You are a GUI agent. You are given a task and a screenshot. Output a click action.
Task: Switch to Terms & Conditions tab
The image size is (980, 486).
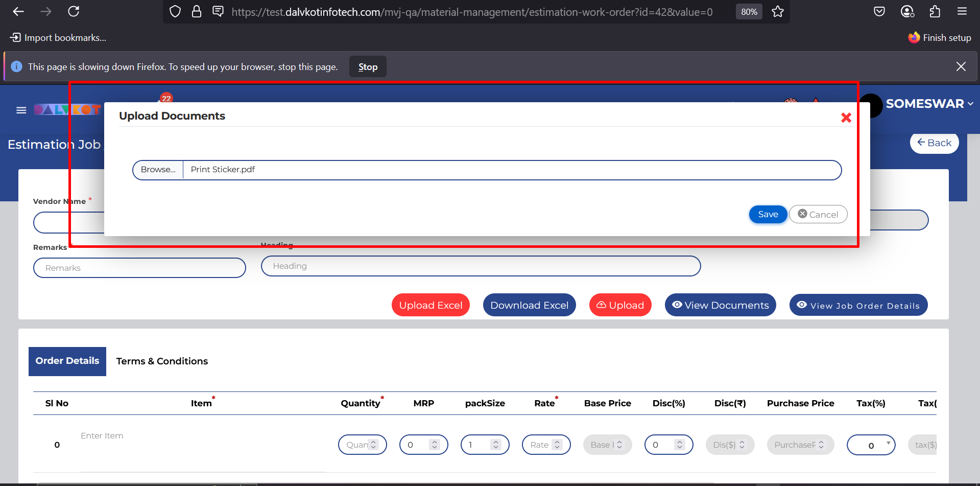point(162,361)
